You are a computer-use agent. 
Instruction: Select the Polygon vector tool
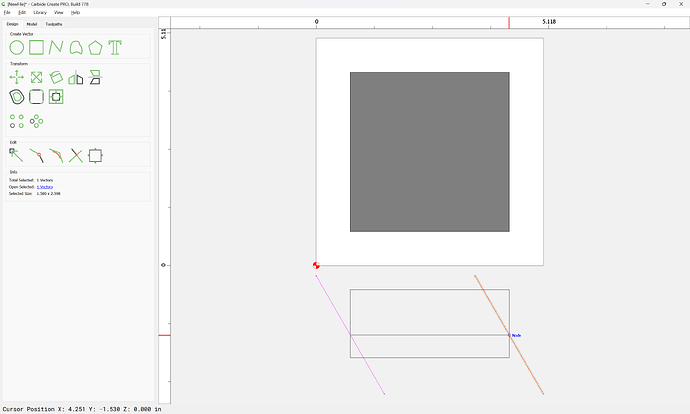pyautogui.click(x=95, y=48)
